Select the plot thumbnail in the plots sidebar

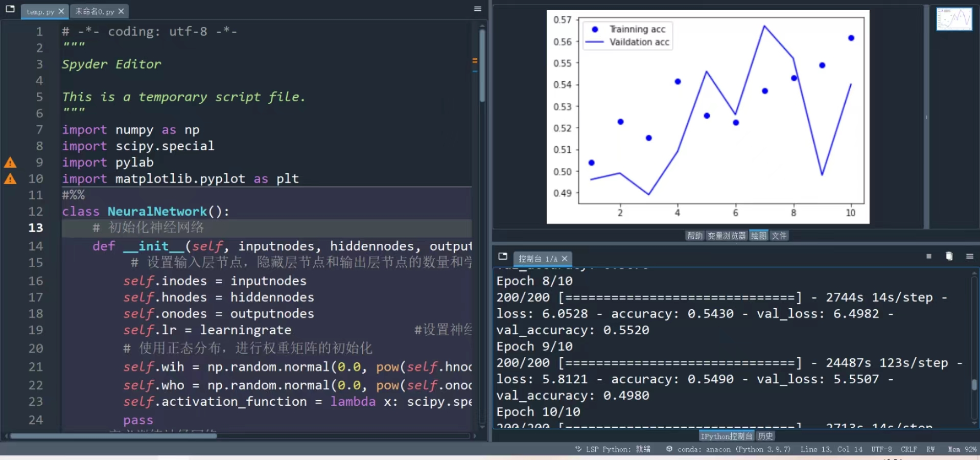(954, 19)
